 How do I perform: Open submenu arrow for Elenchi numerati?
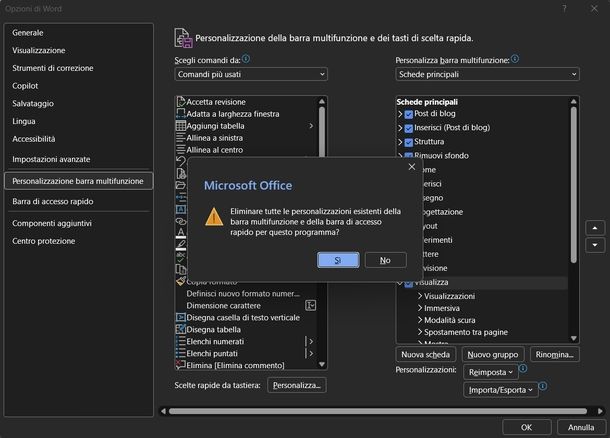[x=311, y=342]
